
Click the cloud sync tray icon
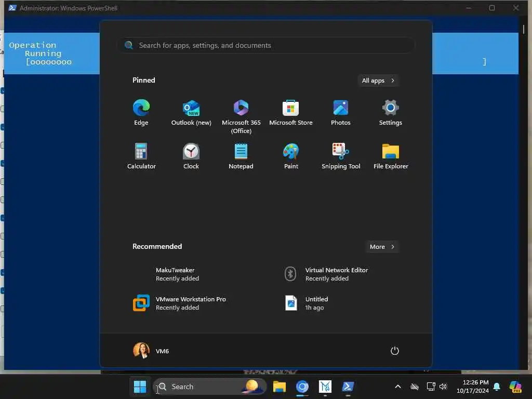pos(415,387)
